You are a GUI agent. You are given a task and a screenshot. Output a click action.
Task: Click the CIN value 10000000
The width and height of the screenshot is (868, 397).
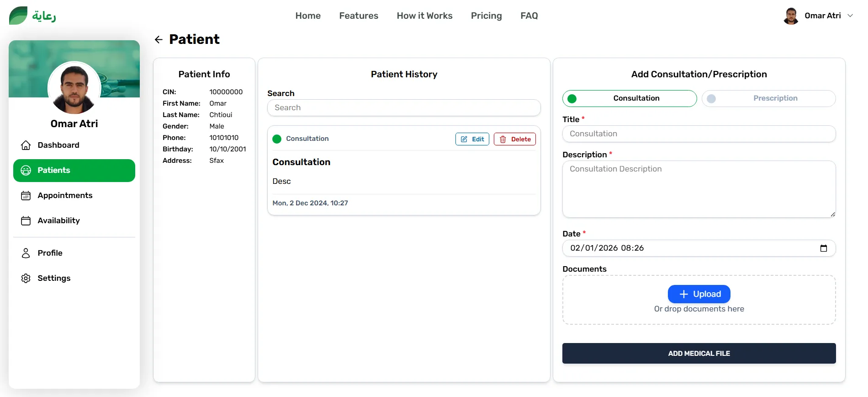click(x=226, y=92)
